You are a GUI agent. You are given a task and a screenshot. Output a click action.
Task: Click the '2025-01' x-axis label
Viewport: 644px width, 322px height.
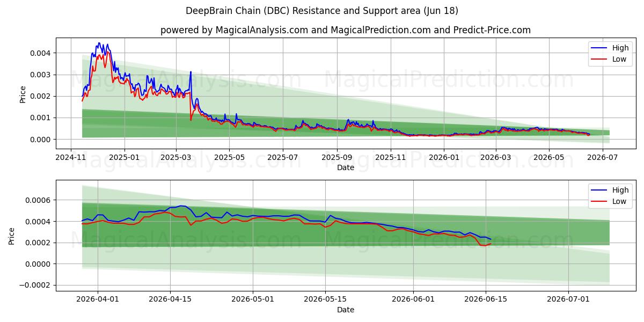[125, 158]
